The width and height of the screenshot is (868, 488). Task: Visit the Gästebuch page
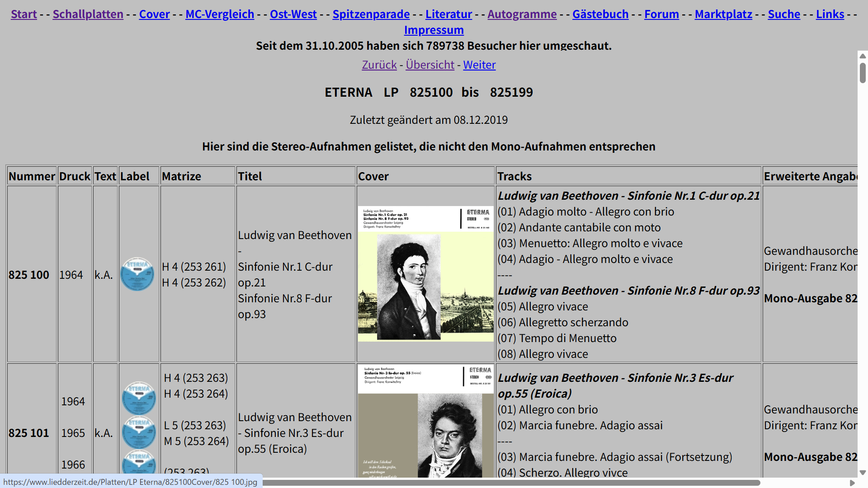point(600,14)
